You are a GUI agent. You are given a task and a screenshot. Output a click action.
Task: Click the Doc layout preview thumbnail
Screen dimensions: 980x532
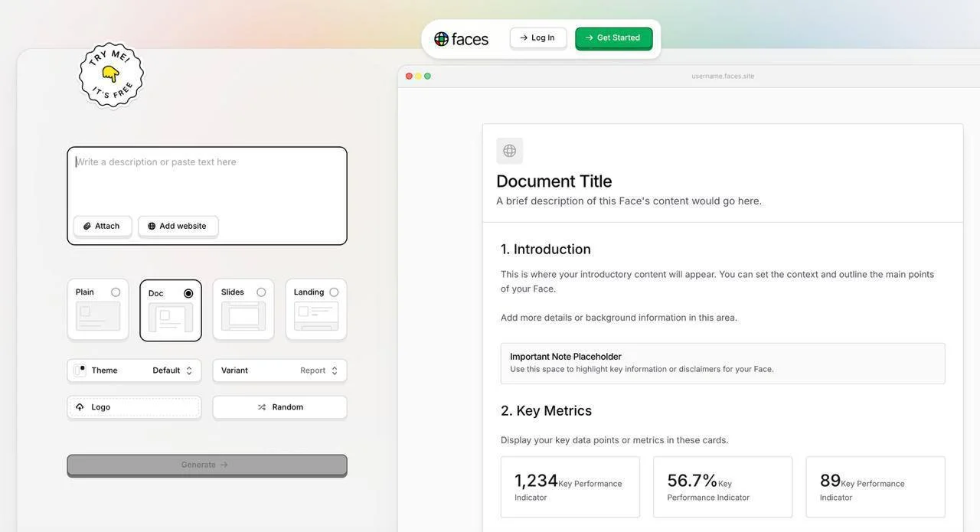coord(171,318)
